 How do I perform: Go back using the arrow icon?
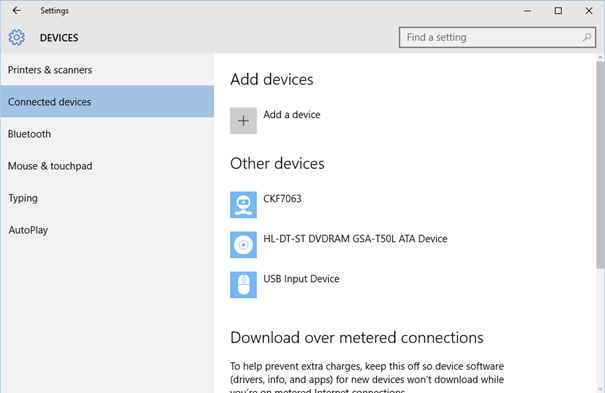click(x=16, y=10)
